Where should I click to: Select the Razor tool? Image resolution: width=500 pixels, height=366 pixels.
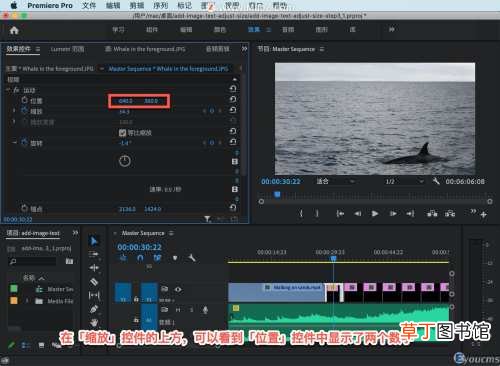[94, 282]
